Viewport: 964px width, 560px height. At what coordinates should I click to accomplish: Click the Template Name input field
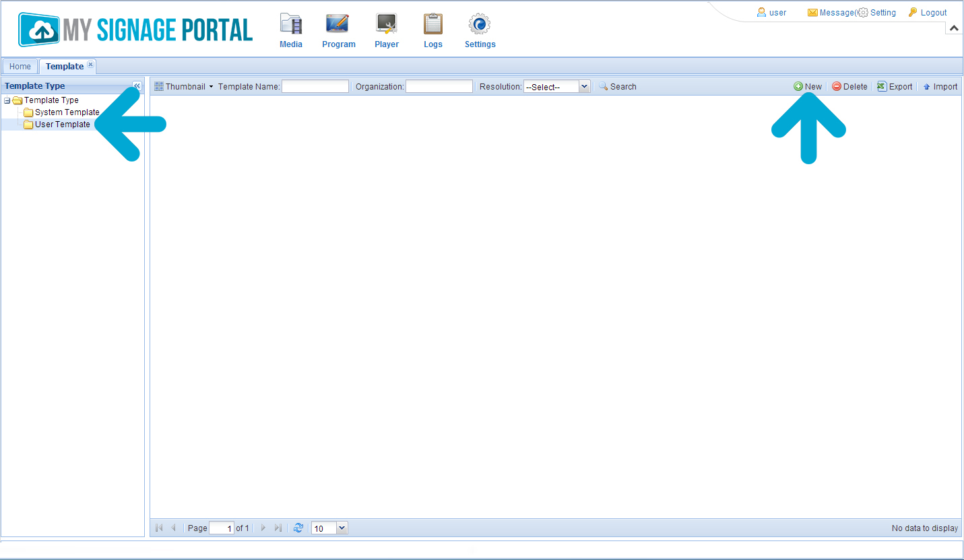[315, 86]
